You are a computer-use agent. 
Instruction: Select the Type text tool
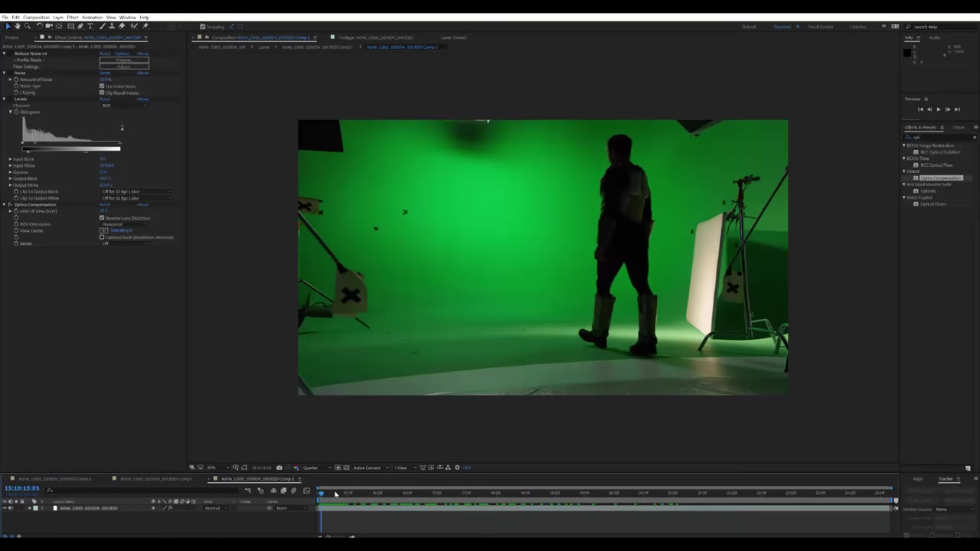(90, 26)
